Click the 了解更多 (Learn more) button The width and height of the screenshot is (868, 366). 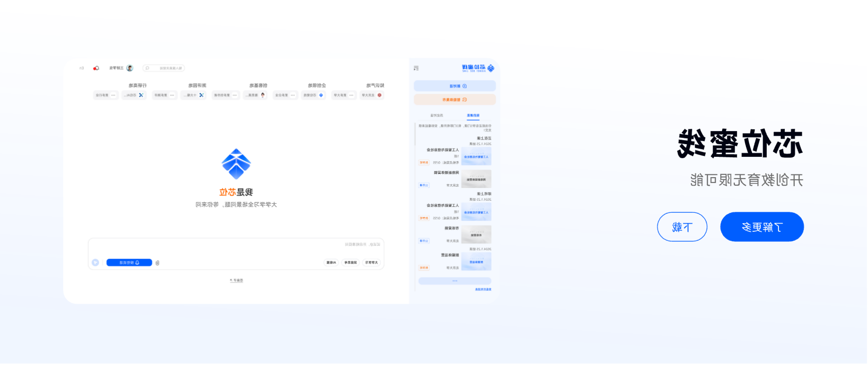click(x=762, y=227)
